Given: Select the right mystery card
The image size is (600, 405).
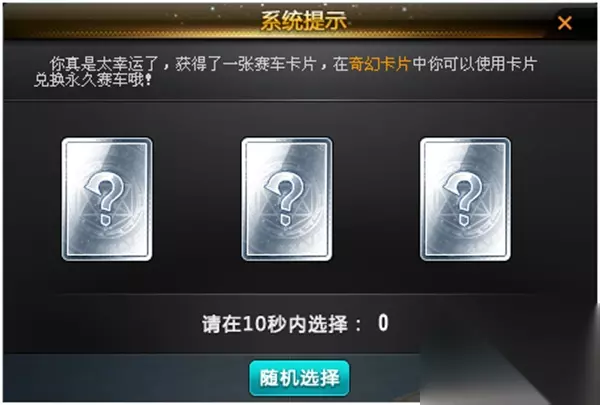Looking at the screenshot, I should (x=465, y=199).
